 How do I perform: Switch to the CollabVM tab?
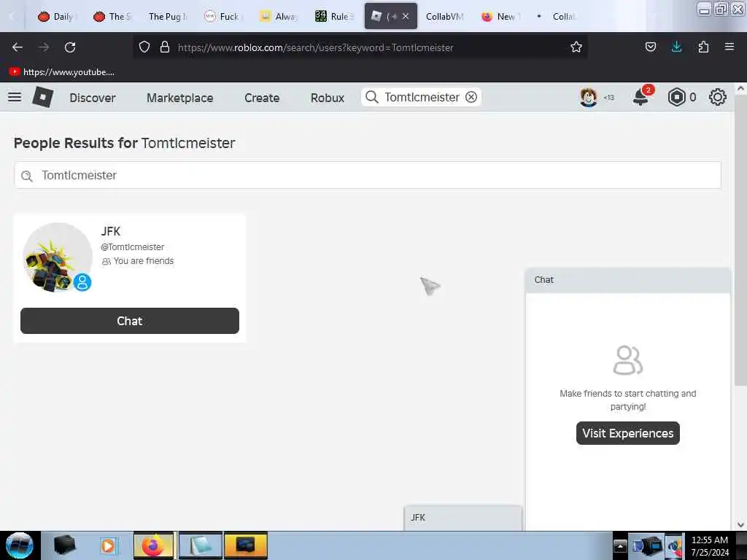[444, 17]
